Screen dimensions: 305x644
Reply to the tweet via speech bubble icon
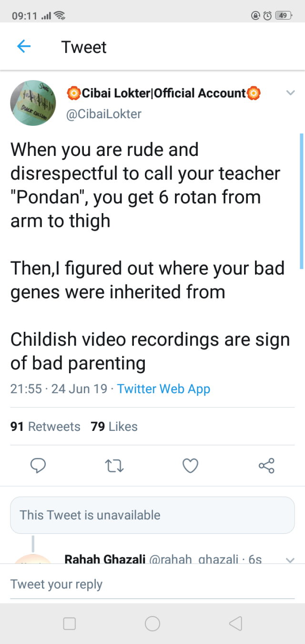[38, 465]
